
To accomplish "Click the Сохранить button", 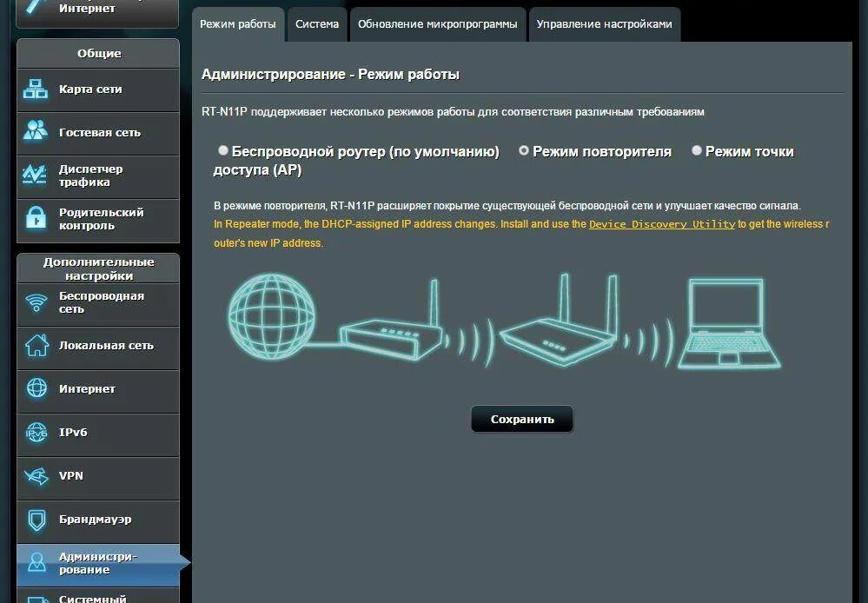I will tap(522, 419).
